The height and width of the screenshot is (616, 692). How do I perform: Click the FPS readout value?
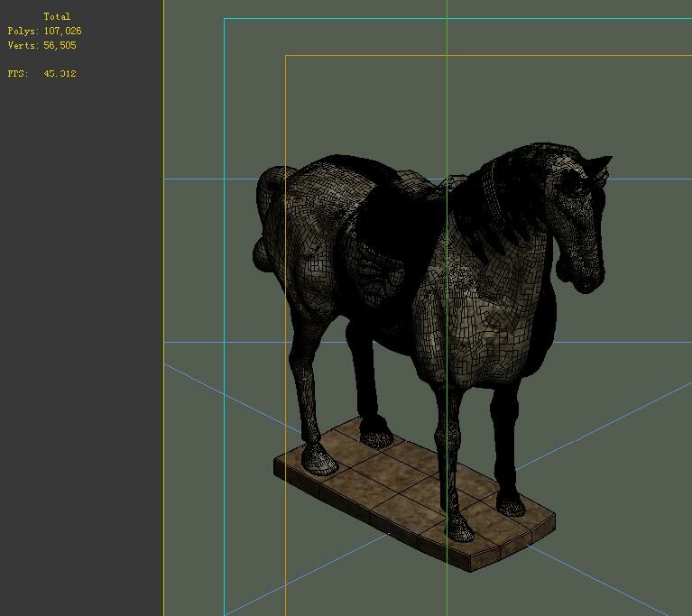[60, 74]
